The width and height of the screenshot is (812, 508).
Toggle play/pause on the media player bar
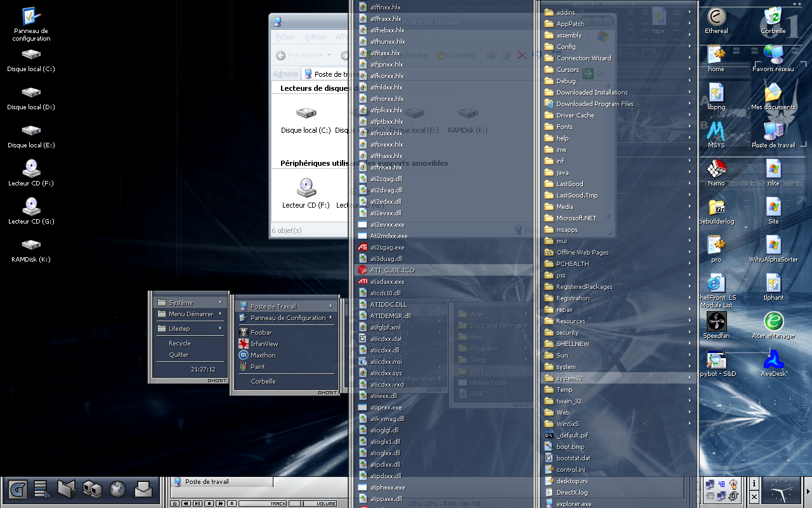[197, 504]
